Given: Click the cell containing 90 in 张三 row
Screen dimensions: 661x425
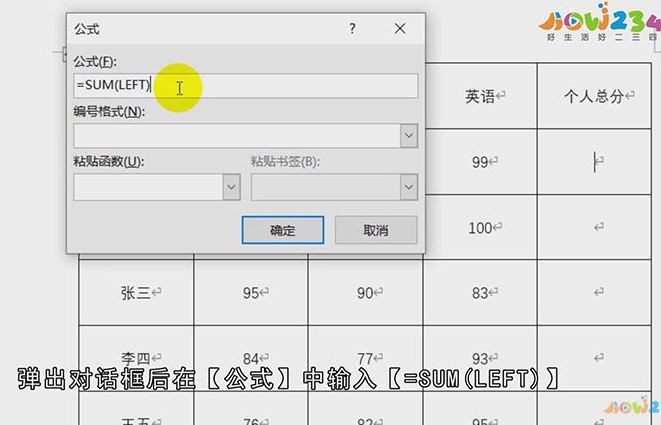Looking at the screenshot, I should click(365, 292).
